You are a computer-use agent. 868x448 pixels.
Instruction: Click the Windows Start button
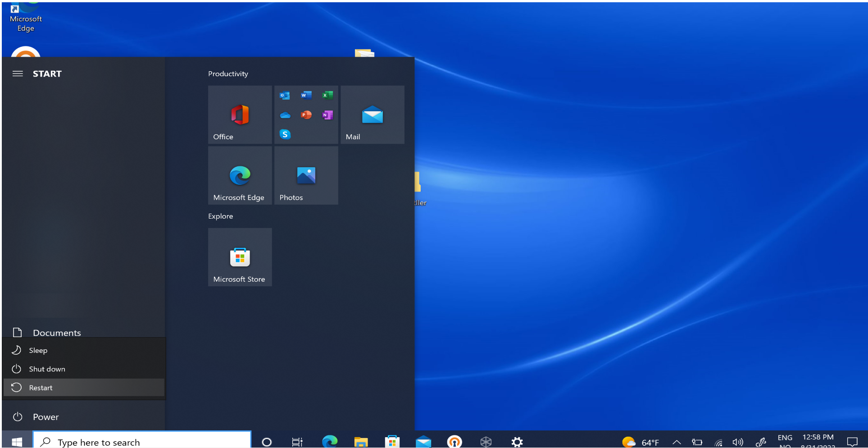tap(17, 442)
